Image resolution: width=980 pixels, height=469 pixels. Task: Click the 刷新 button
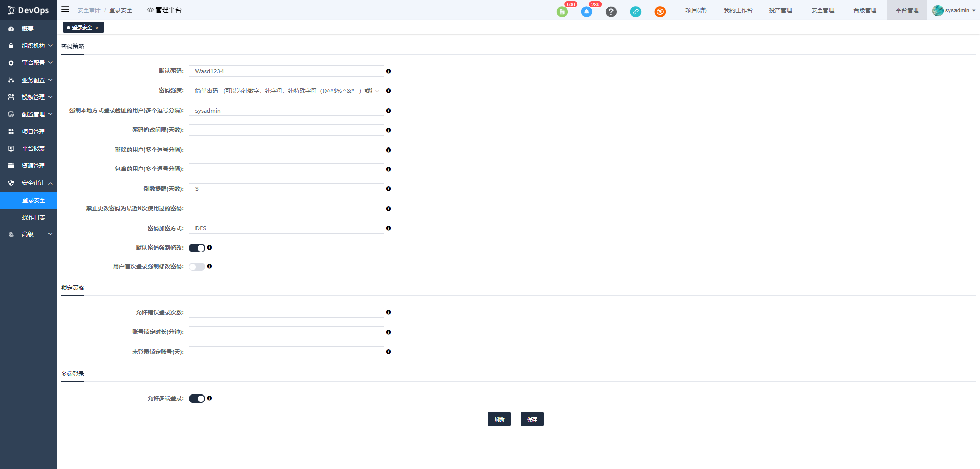[499, 419]
